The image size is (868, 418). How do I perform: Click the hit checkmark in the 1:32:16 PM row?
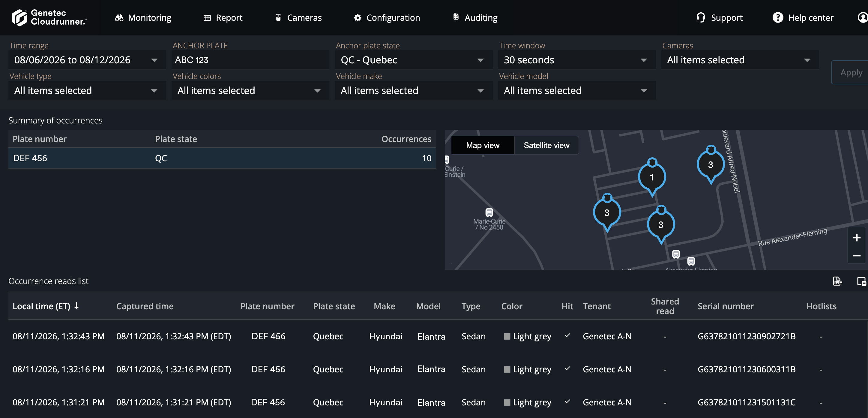tap(567, 368)
